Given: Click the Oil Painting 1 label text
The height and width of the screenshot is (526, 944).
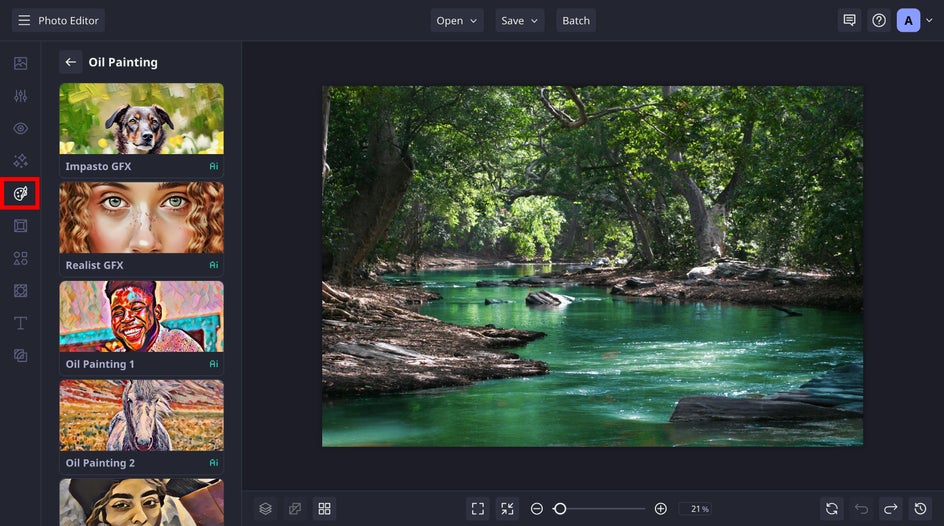Looking at the screenshot, I should (100, 364).
